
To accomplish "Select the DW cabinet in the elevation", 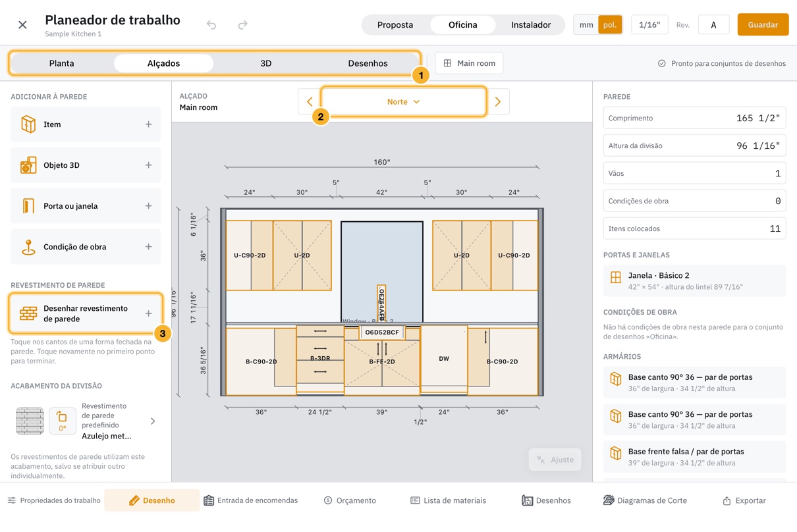I will 444,359.
